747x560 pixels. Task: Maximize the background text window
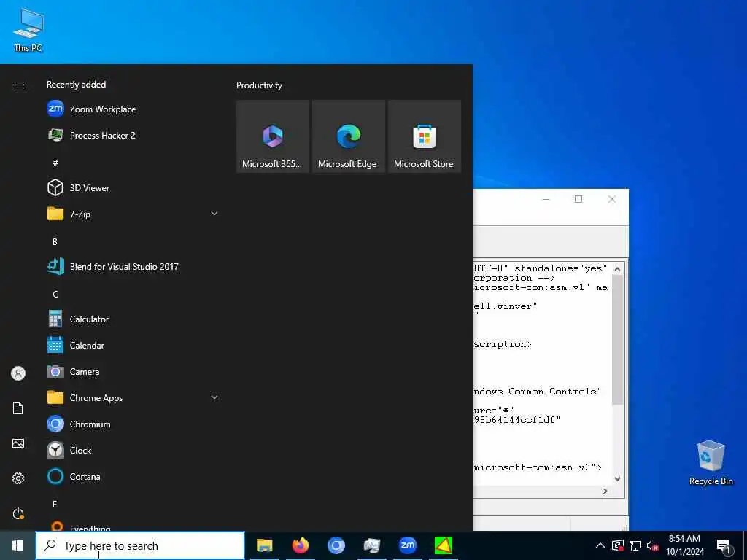[578, 199]
